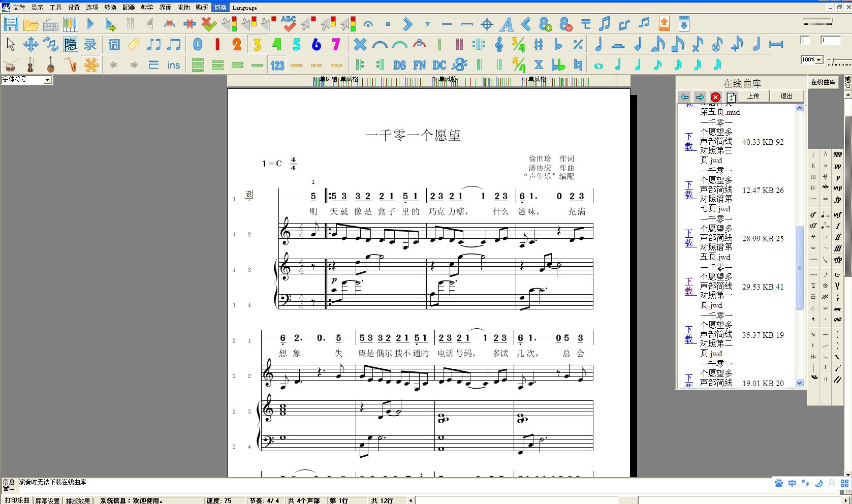Insert a 3/4 time signature

(x=519, y=44)
